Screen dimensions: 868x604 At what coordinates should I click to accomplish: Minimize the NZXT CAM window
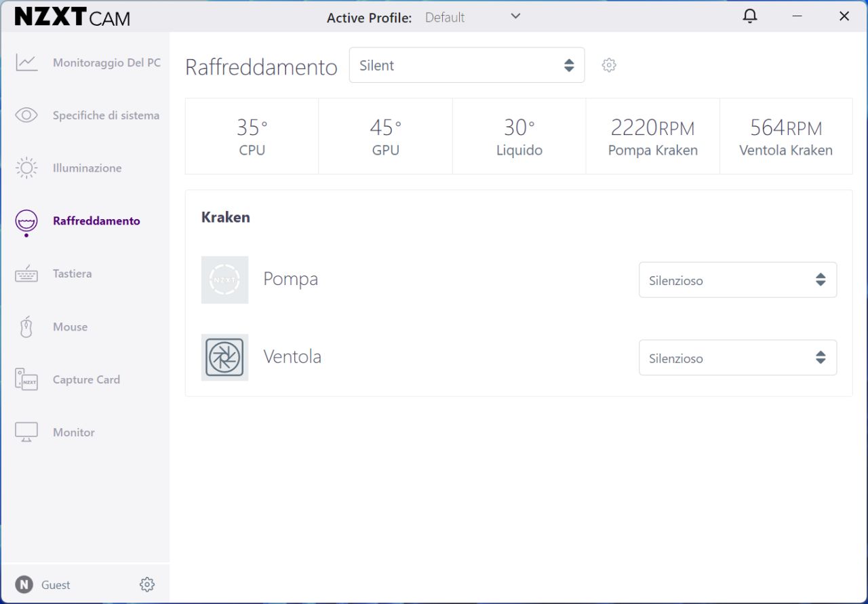(797, 16)
